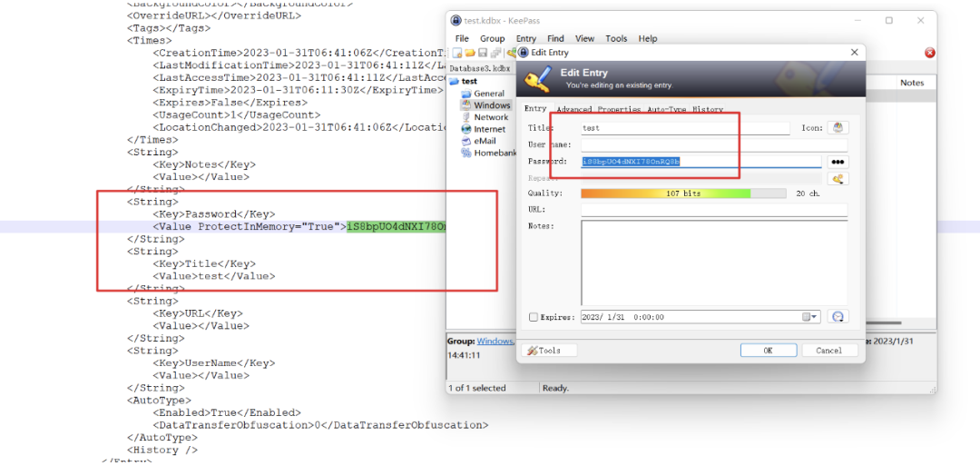
Task: Select the General group in the tree
Action: (489, 94)
